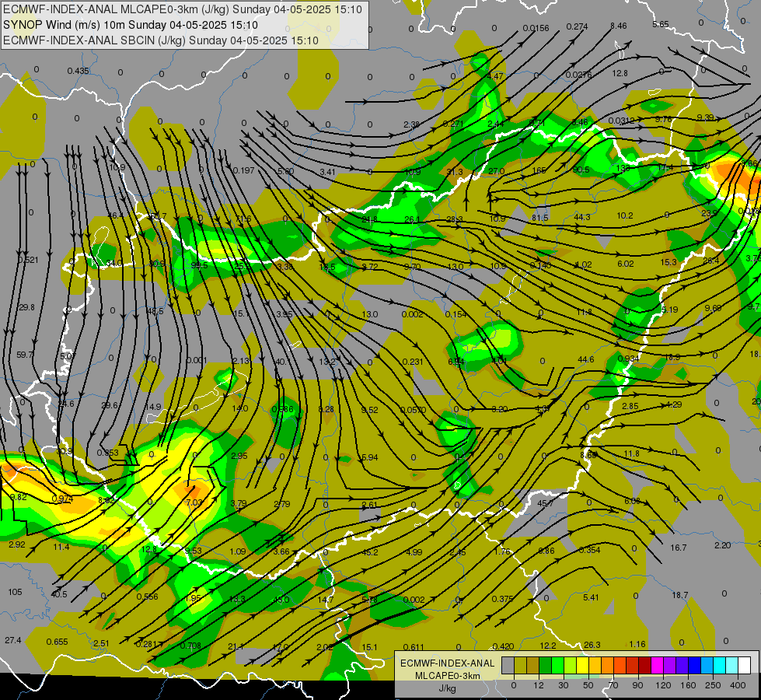Viewport: 761px width, 700px height.
Task: Click the lime yellow-green legend swatch
Action: [571, 666]
